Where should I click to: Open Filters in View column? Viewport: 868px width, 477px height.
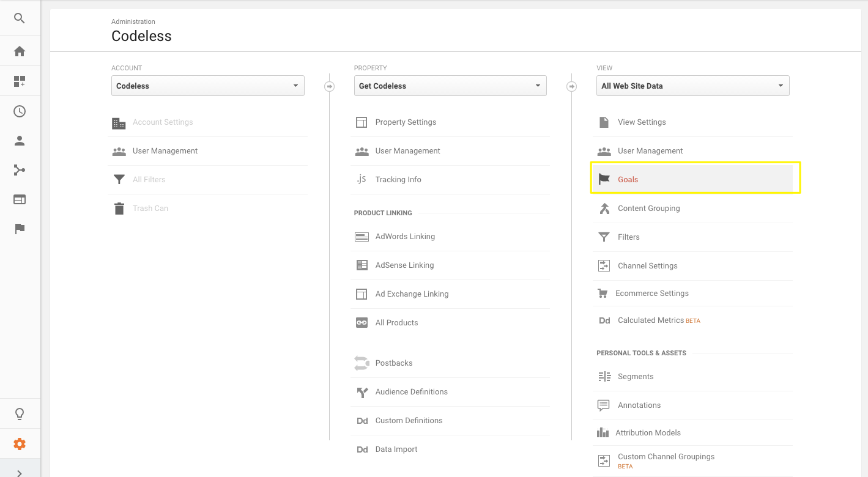[x=628, y=237]
